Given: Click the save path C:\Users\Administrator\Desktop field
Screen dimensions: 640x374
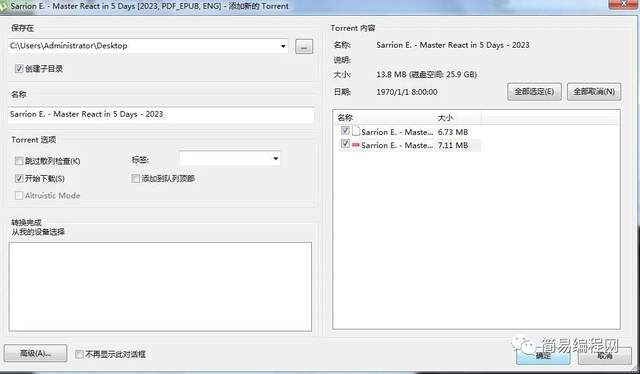Looking at the screenshot, I should click(x=148, y=46).
